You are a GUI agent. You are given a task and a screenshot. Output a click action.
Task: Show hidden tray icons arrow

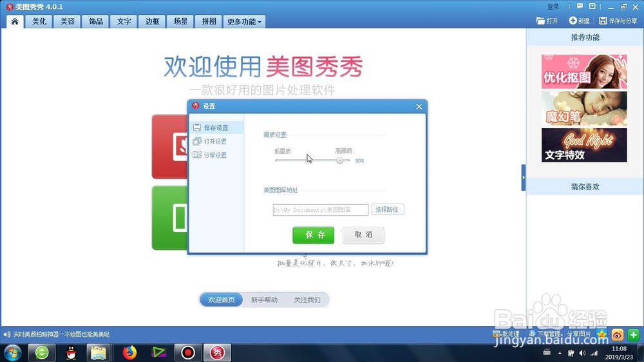560,353
